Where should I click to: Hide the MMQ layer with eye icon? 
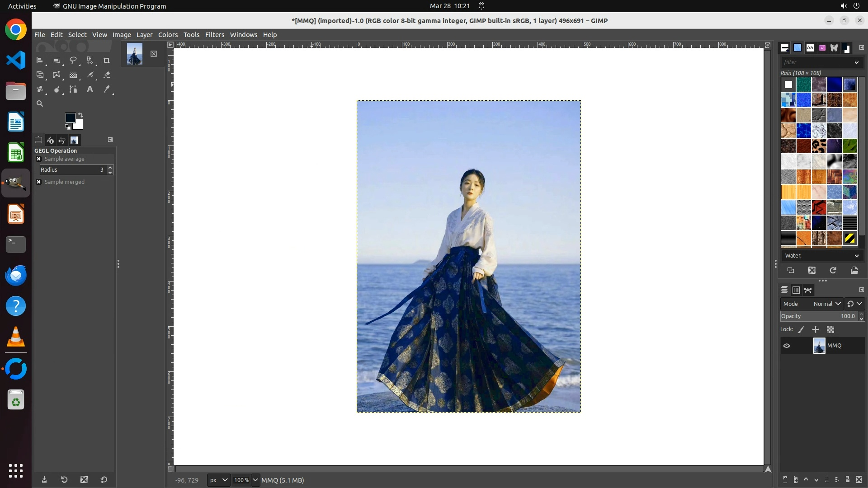point(787,346)
